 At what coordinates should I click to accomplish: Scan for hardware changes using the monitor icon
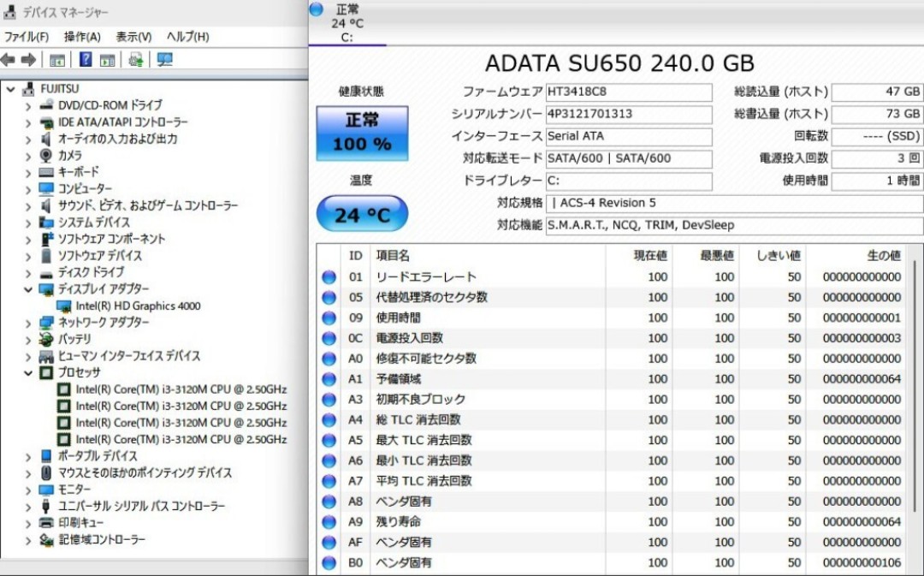pos(164,60)
